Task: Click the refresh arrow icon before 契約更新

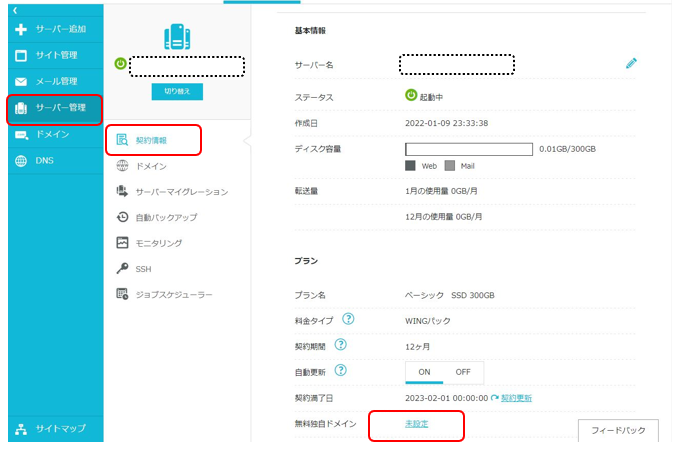Action: coord(494,398)
